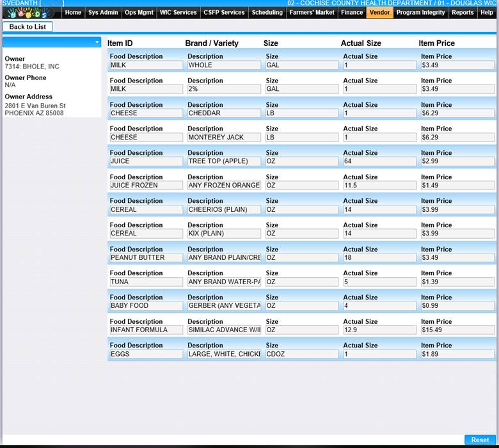Click the ANY BRAND PLAIN/CRE description field

[224, 258]
